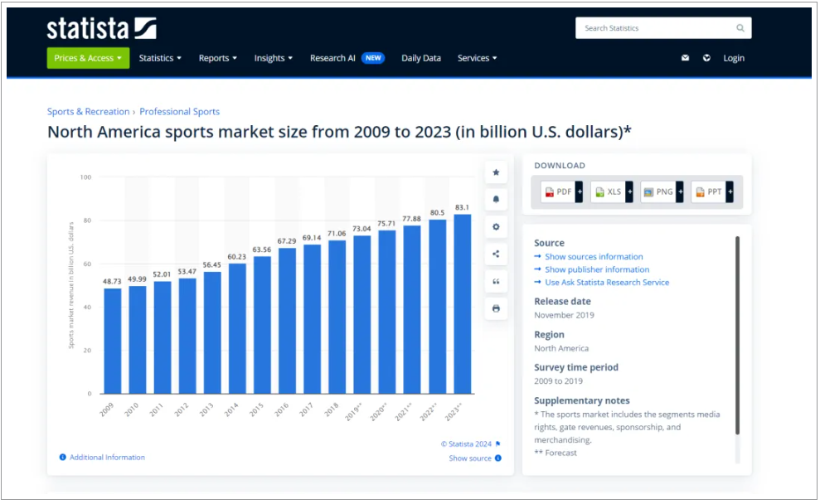The width and height of the screenshot is (820, 504).
Task: Click the Search Statistics input field
Action: coord(655,28)
